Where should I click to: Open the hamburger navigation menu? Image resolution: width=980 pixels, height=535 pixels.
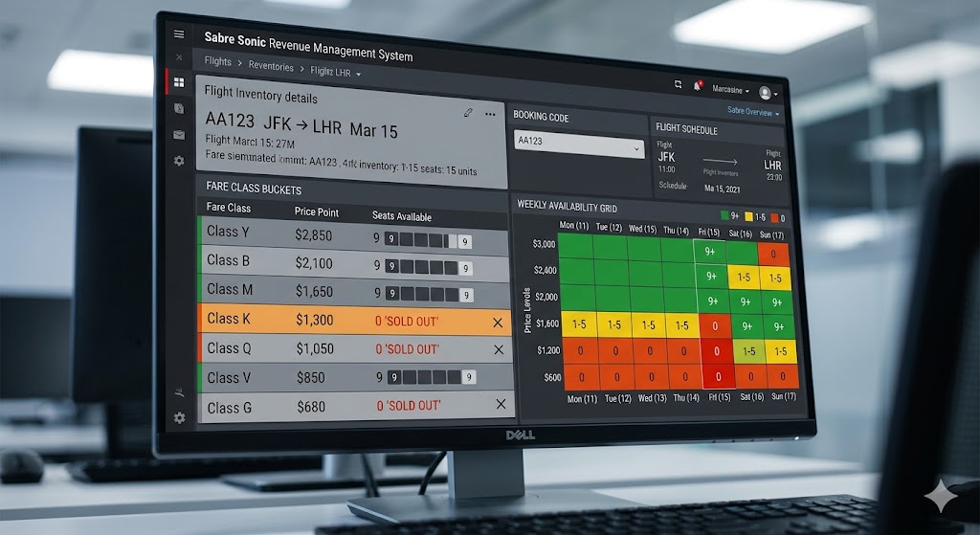(179, 33)
